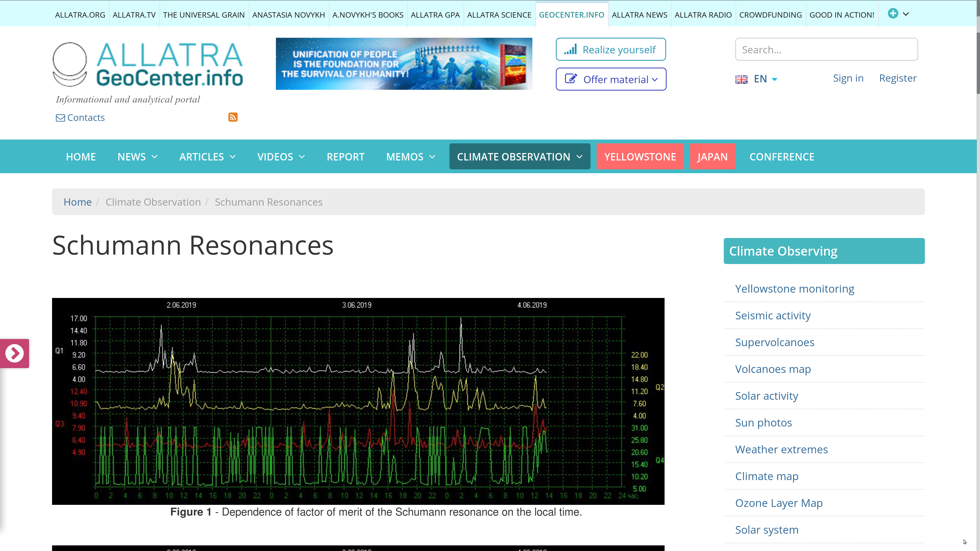The height and width of the screenshot is (551, 980).
Task: Click the orange RSS feed icon
Action: [x=233, y=117]
